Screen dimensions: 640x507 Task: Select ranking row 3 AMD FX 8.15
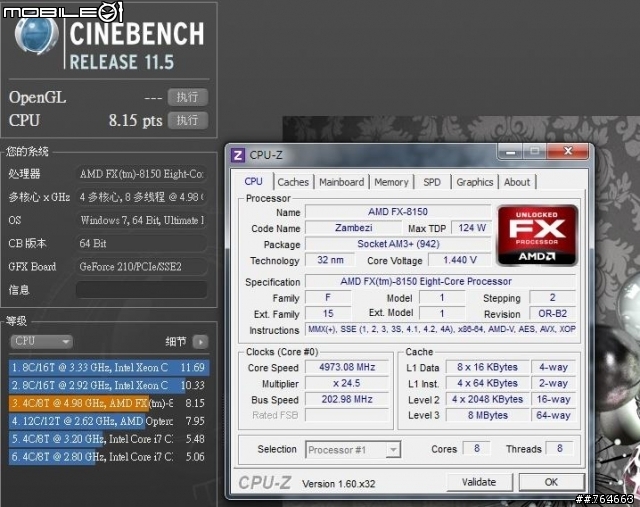(x=109, y=403)
